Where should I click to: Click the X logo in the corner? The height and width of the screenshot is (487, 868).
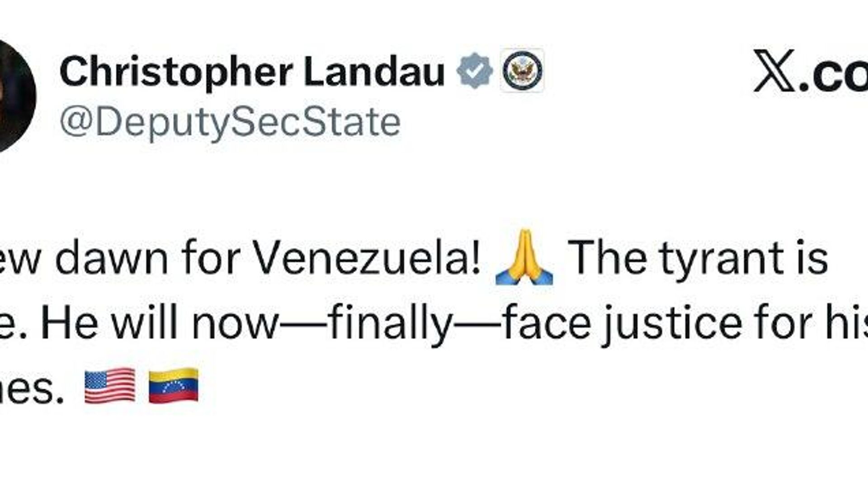click(774, 71)
